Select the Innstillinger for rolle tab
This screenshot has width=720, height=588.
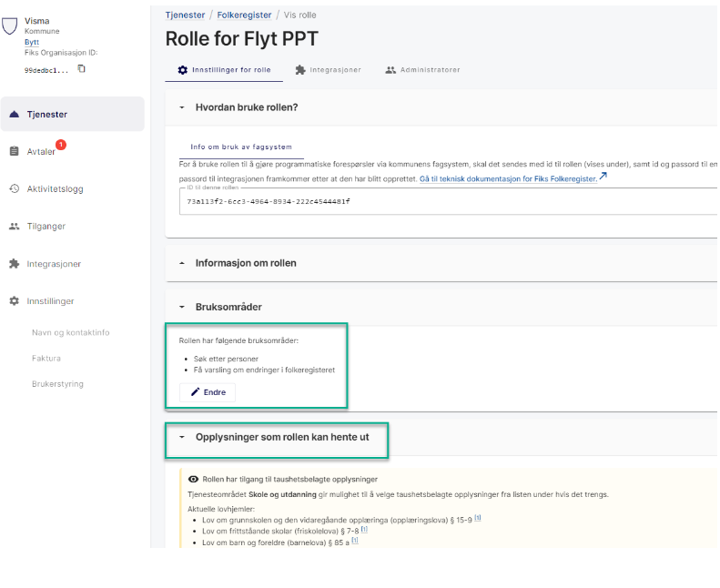[224, 70]
